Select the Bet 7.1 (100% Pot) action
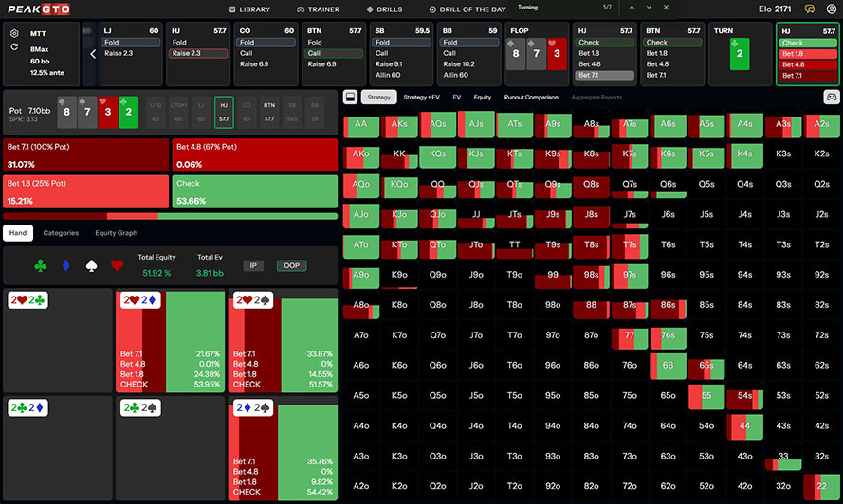Screen dimensions: 843x504 click(85, 155)
